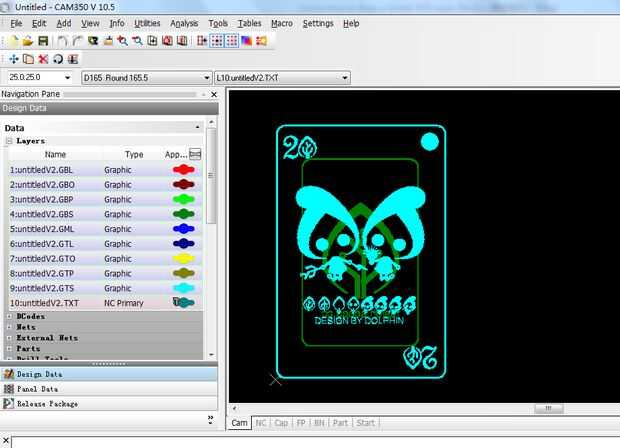Click the Design Data panel button
The height and width of the screenshot is (448, 620).
click(109, 374)
